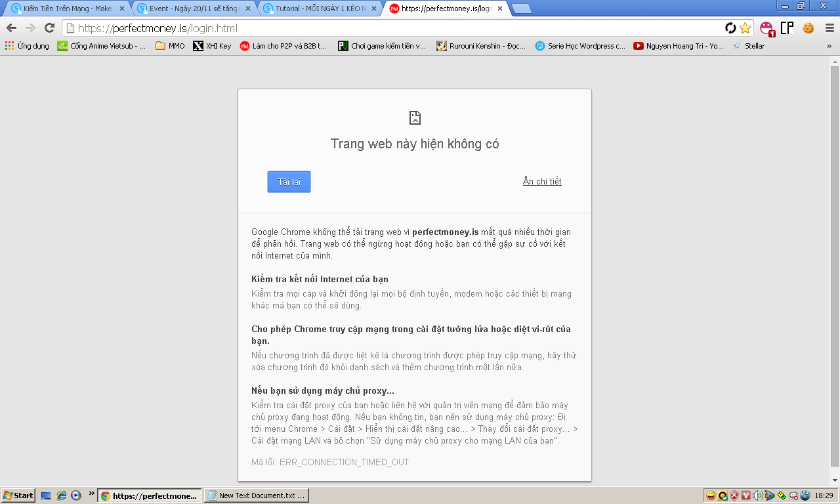Launch Internet Explorer from quick launch
Image resolution: width=840 pixels, height=504 pixels.
61,495
